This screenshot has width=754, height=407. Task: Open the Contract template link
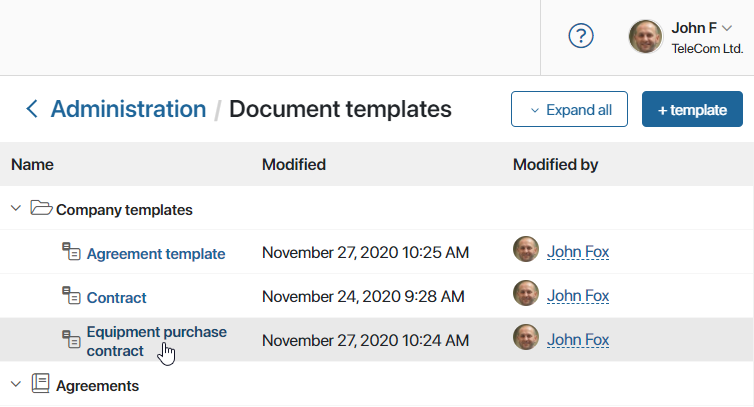click(116, 298)
